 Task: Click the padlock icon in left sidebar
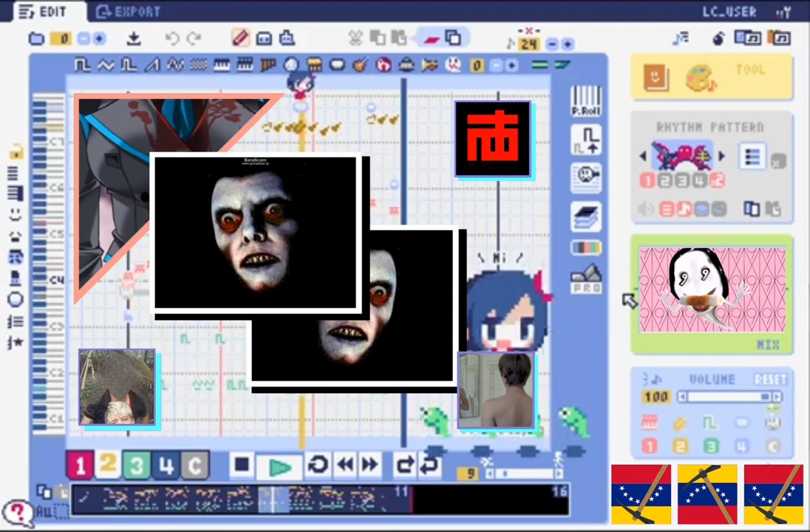click(16, 151)
